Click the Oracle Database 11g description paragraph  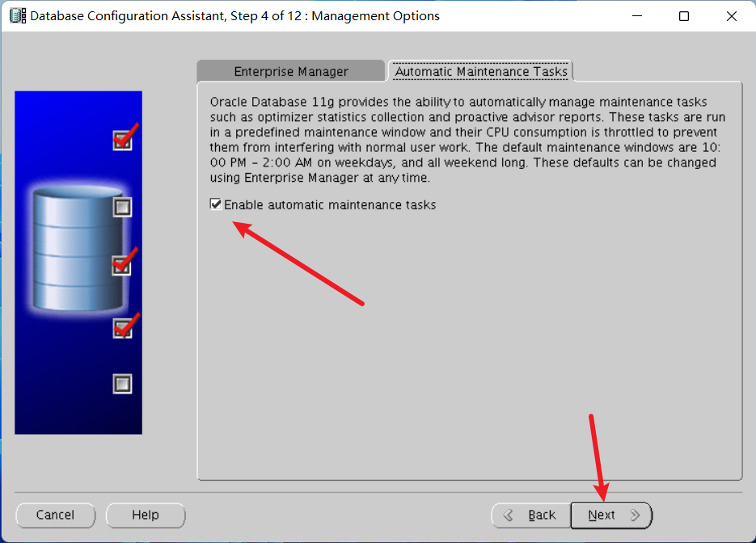pos(467,140)
